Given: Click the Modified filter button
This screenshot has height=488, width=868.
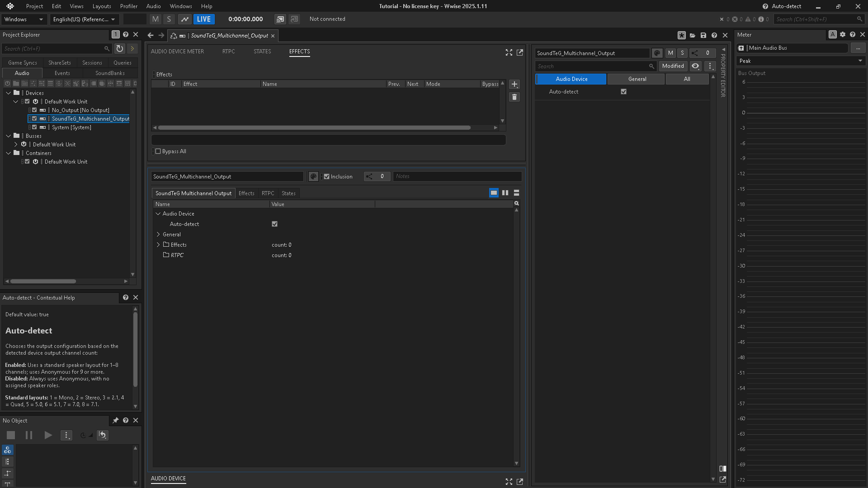Looking at the screenshot, I should 673,66.
